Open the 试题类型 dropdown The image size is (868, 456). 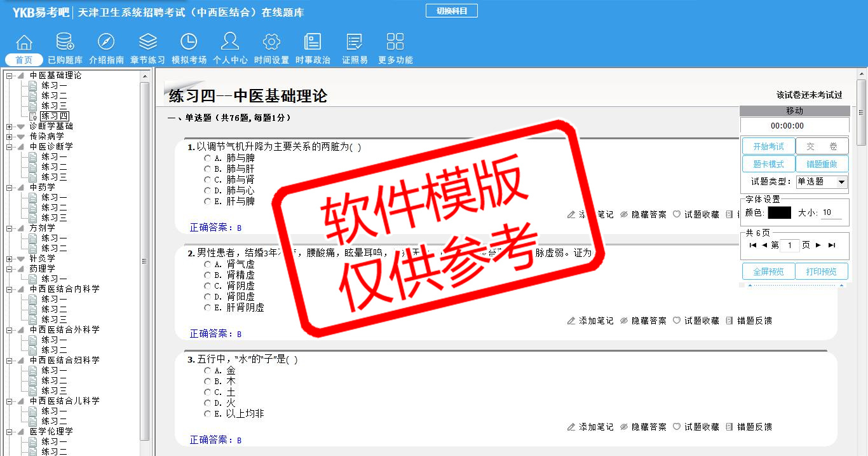(x=822, y=182)
